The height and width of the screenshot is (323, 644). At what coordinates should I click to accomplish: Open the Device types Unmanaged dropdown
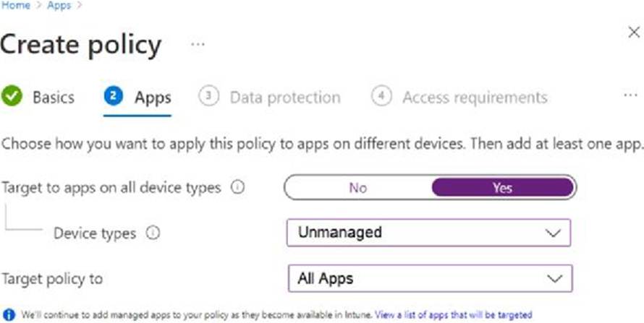click(x=429, y=233)
